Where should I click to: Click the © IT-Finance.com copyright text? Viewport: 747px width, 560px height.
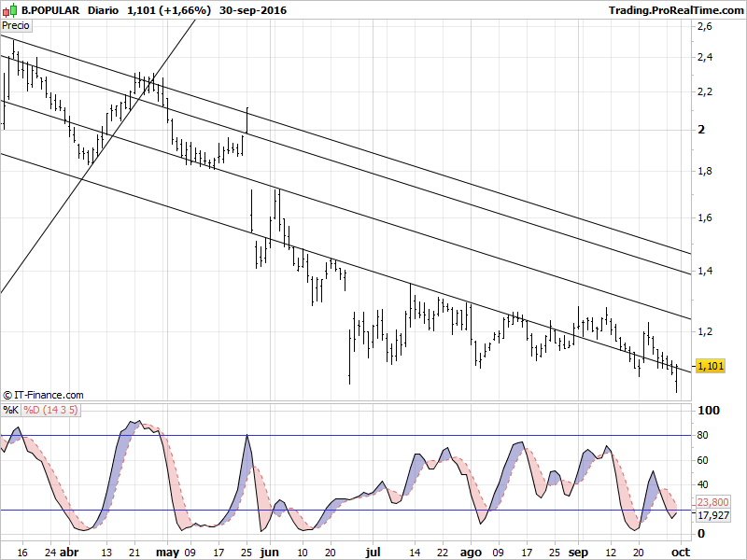coord(44,395)
